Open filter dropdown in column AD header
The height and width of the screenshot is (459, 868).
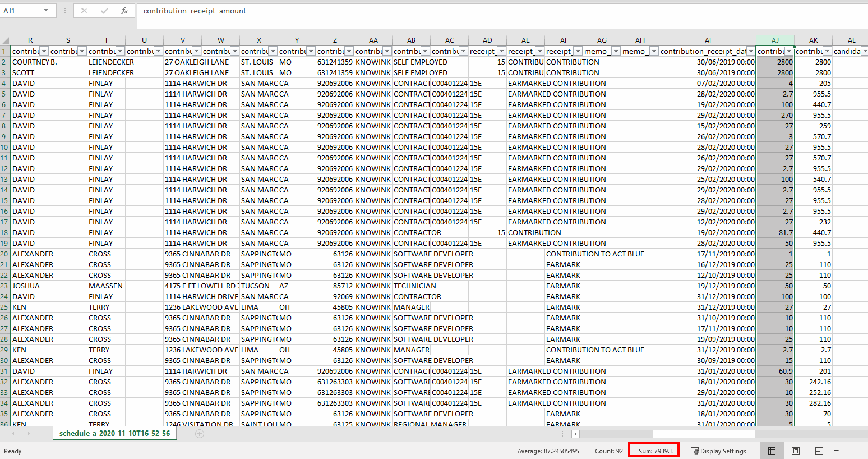coord(501,51)
